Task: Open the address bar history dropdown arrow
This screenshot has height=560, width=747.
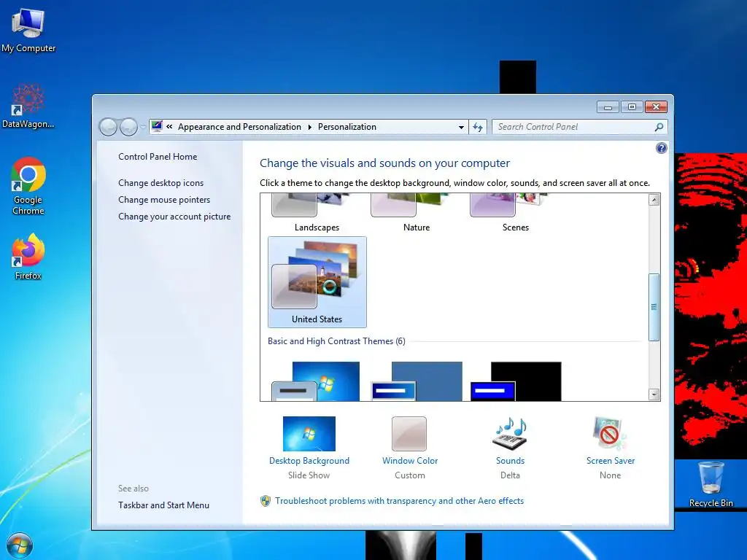Action: tap(461, 127)
